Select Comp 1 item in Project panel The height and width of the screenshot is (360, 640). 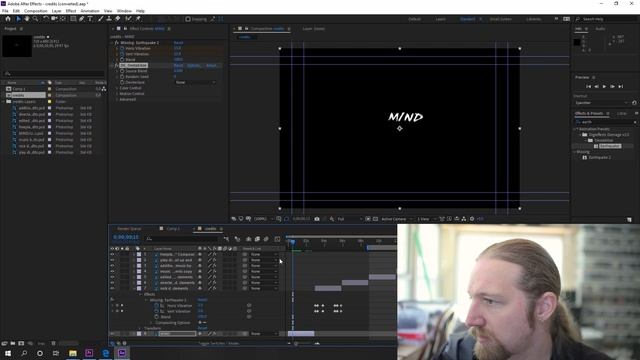point(19,89)
